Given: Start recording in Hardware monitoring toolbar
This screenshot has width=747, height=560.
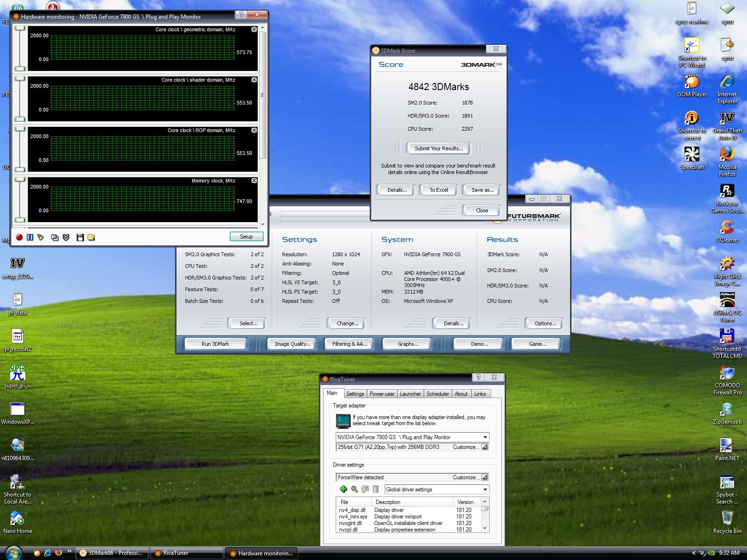Looking at the screenshot, I should pyautogui.click(x=19, y=238).
